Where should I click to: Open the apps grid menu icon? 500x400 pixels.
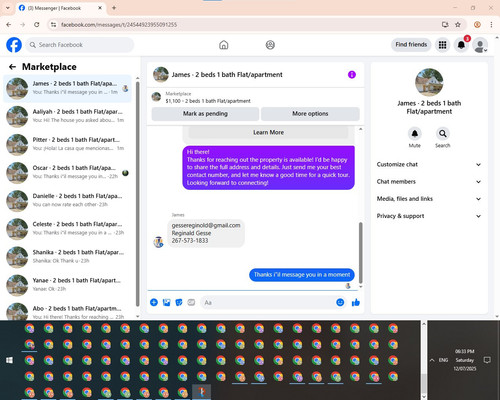pyautogui.click(x=442, y=45)
